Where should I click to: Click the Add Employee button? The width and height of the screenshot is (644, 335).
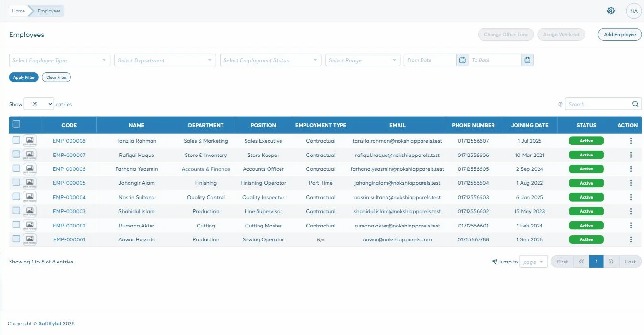coord(620,35)
